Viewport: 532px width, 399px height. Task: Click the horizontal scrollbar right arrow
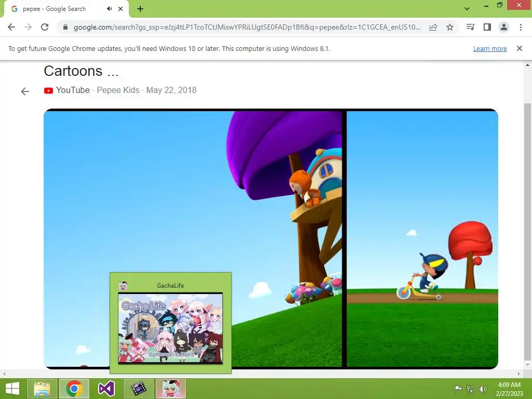coord(519,374)
